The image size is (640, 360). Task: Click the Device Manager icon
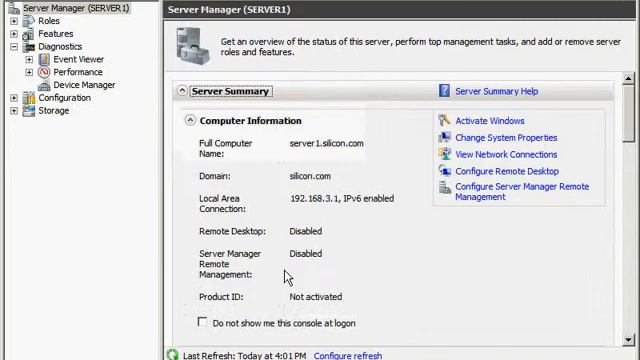point(44,85)
